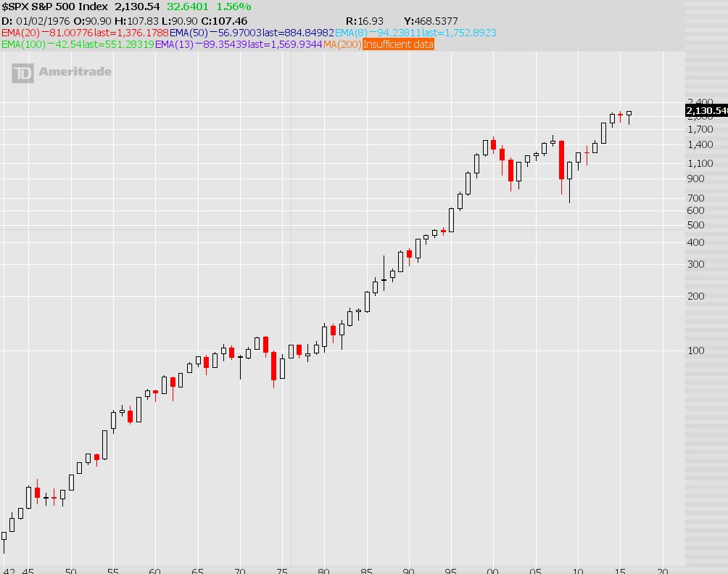
Task: Click the 80 year label on time axis
Action: click(x=323, y=571)
